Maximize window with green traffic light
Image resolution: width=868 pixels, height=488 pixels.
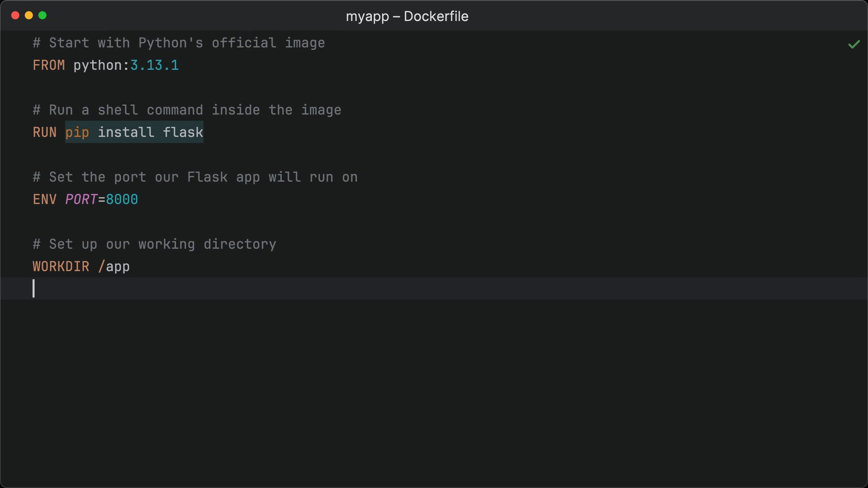(42, 15)
